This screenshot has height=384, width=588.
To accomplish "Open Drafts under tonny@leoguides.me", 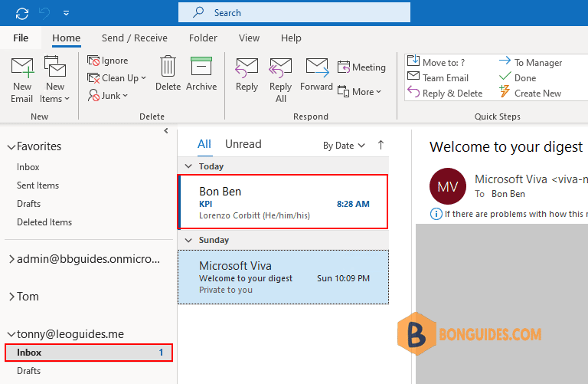I will pos(28,371).
